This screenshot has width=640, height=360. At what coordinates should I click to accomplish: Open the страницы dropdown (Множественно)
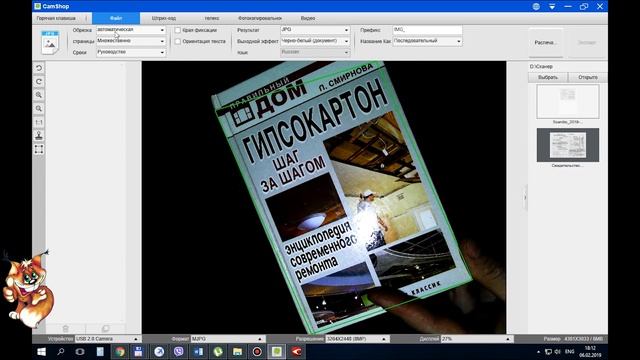[x=131, y=41]
